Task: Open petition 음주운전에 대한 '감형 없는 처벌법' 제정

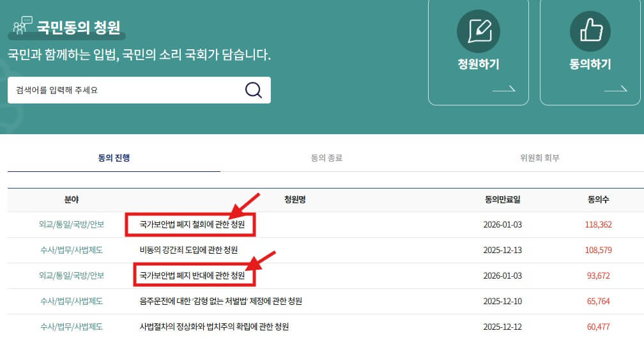Action: click(220, 301)
